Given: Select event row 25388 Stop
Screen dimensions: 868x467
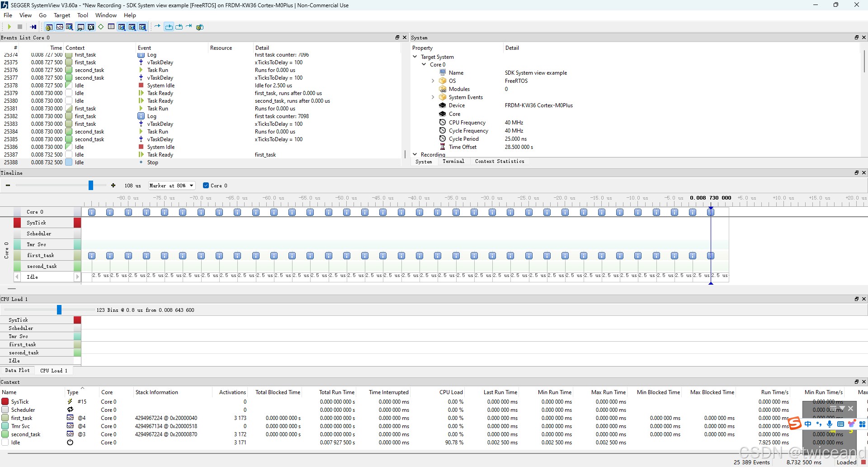Looking at the screenshot, I should [x=200, y=162].
